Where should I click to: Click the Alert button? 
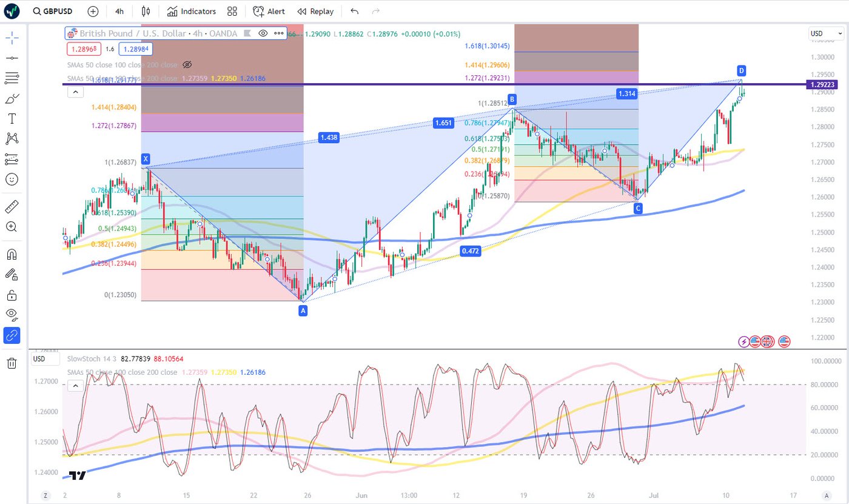coord(269,11)
